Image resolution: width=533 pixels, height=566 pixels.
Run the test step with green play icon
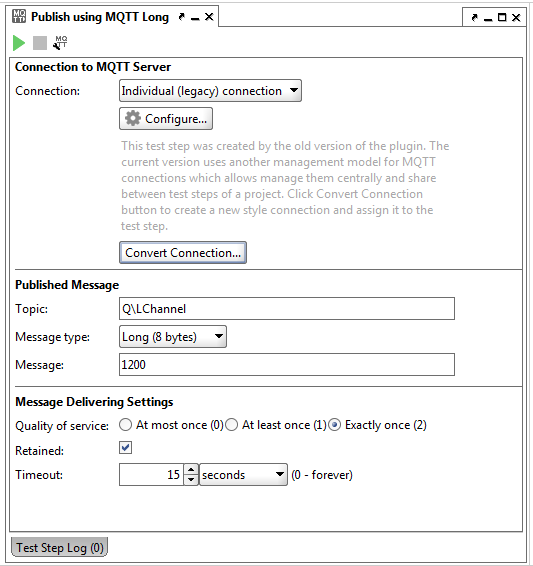coord(19,43)
